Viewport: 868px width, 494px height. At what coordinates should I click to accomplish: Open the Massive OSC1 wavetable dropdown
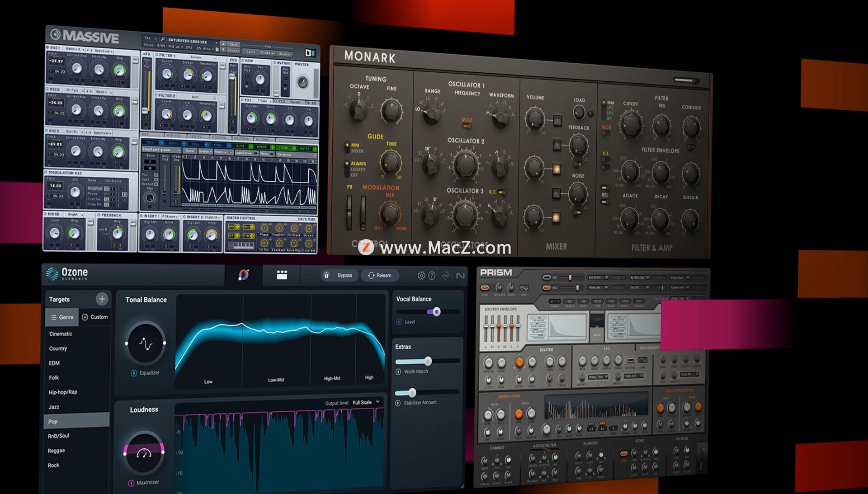[74, 49]
